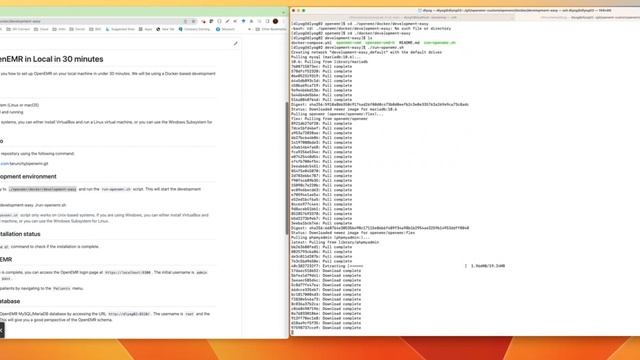Screen dimensions: 640x360
Task: Click docker-compose.yml in terminal ls output
Action: [x=311, y=43]
